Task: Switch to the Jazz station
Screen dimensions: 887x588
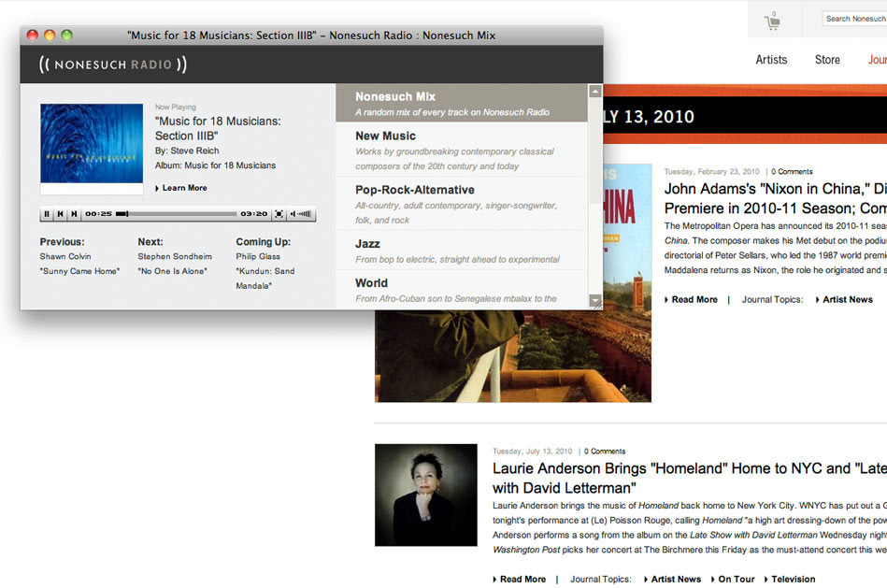Action: point(462,251)
